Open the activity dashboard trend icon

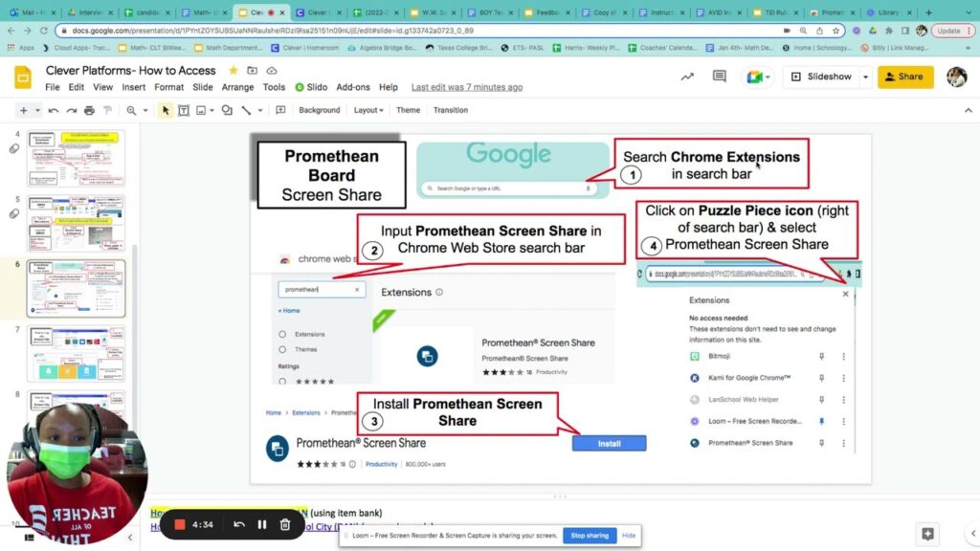[687, 77]
